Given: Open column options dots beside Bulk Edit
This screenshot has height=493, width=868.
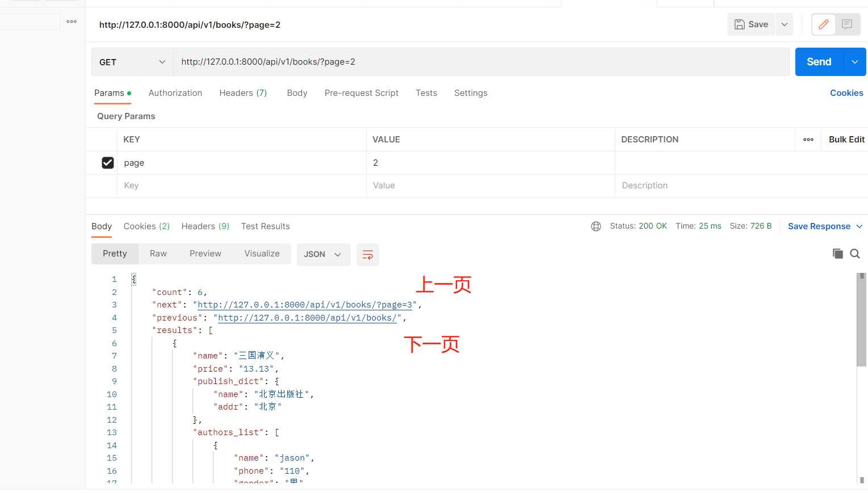Looking at the screenshot, I should pos(808,140).
